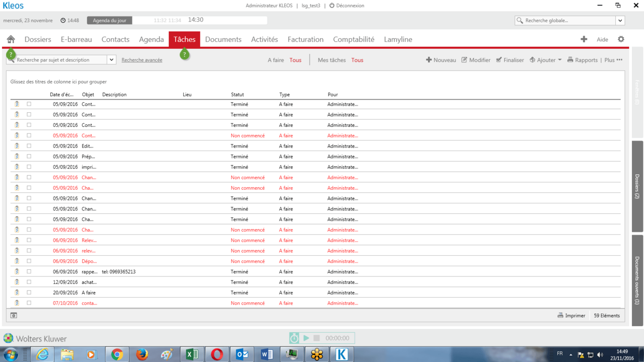Switch to the Facturation tab
644x362 pixels.
coord(305,39)
